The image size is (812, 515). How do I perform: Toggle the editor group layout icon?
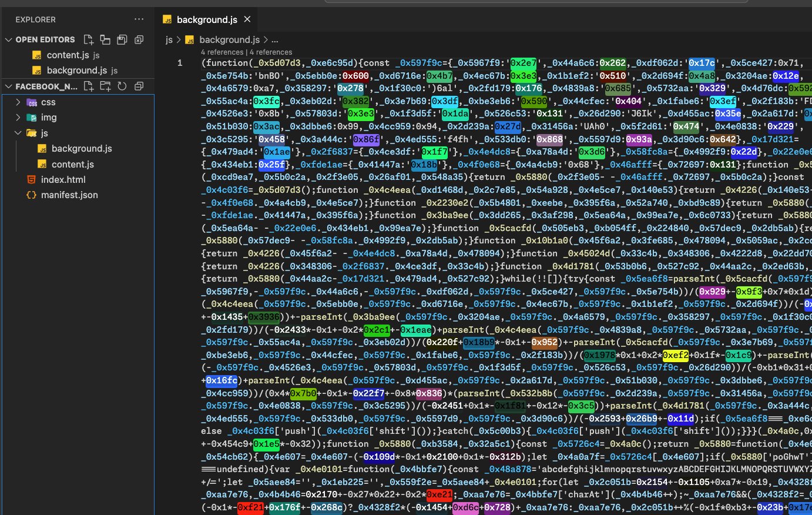pyautogui.click(x=105, y=39)
